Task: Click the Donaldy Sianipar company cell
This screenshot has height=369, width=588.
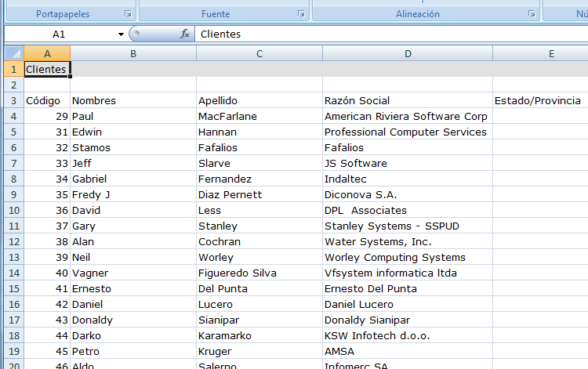Action: 408,320
